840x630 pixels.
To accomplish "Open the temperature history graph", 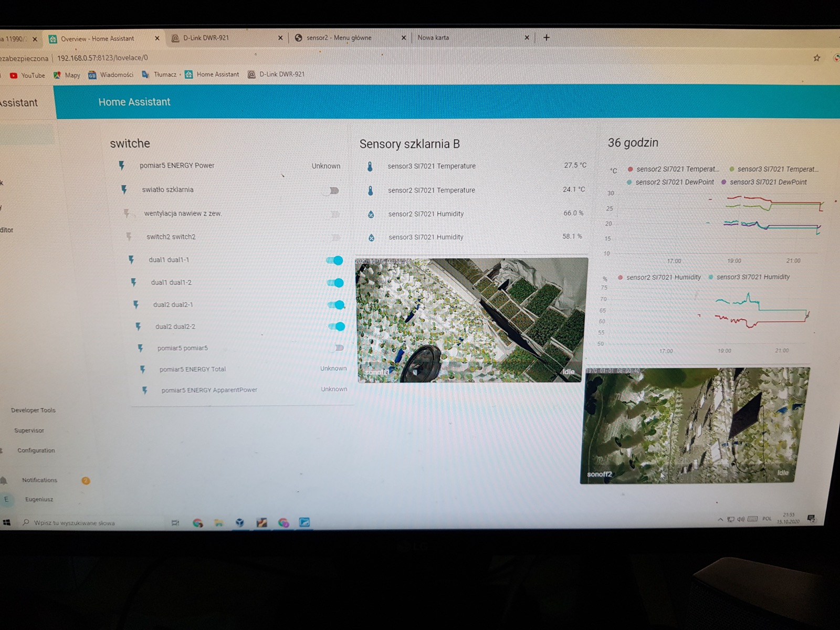I will click(x=714, y=225).
